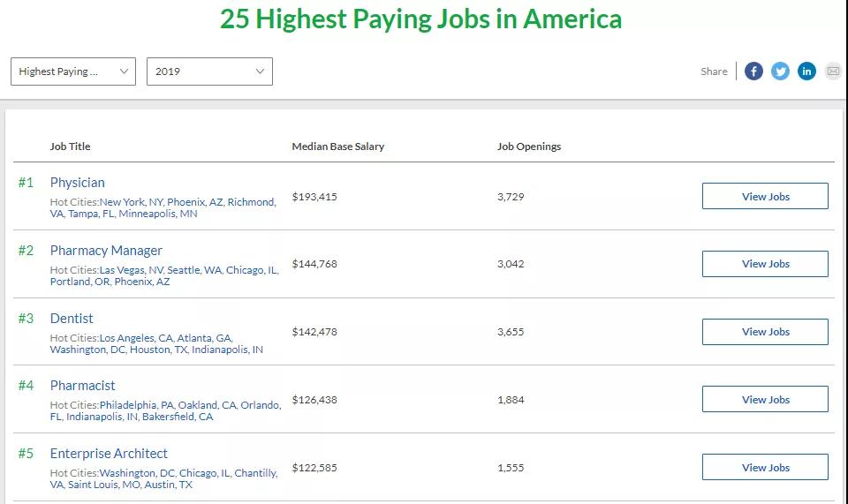This screenshot has width=848, height=504.
Task: Open View Jobs for Pharmacist
Action: pos(765,400)
